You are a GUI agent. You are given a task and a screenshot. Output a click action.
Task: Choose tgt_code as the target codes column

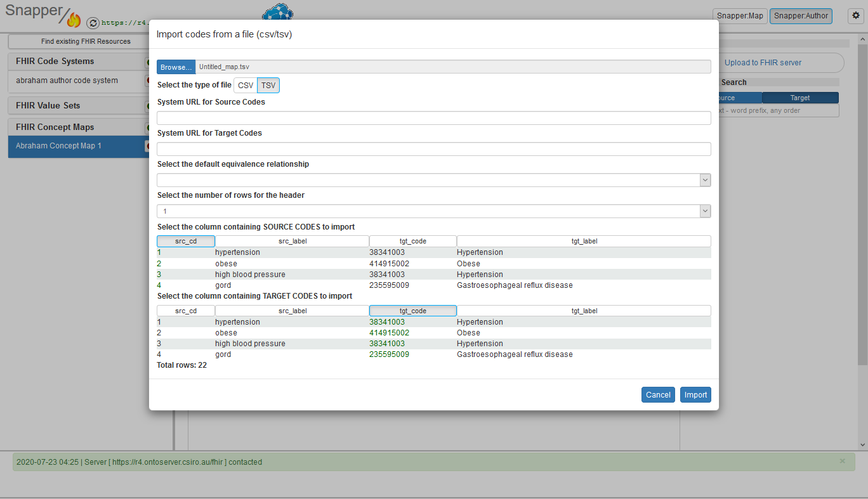pos(413,311)
